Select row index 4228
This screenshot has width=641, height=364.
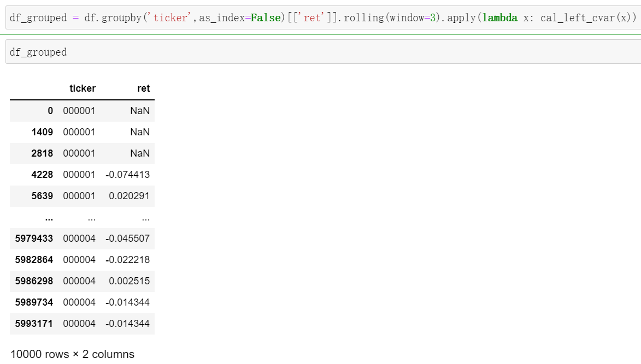click(x=42, y=175)
